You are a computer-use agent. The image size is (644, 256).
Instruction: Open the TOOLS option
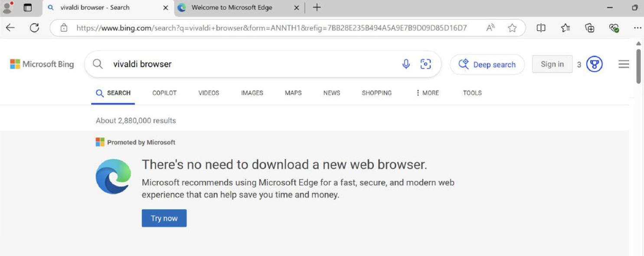472,93
